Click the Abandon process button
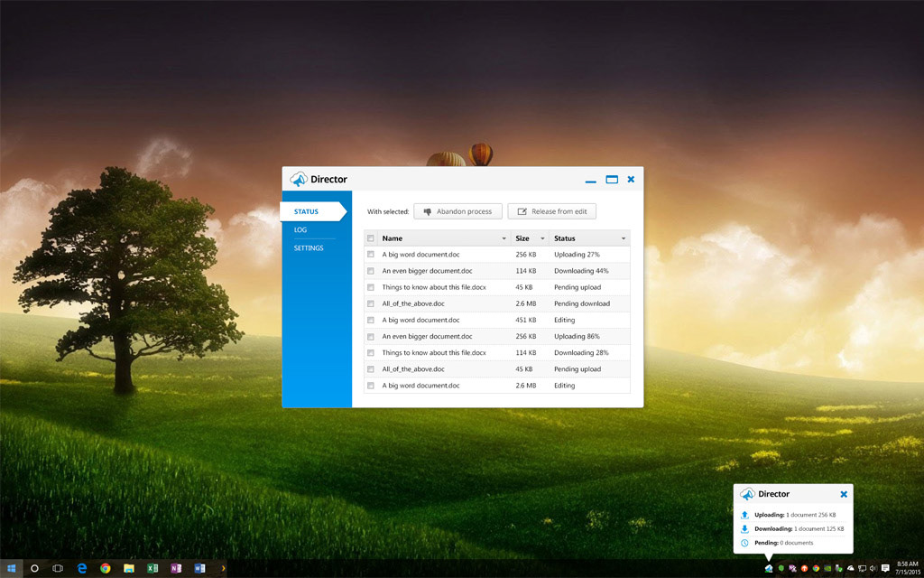This screenshot has height=578, width=924. [x=457, y=211]
